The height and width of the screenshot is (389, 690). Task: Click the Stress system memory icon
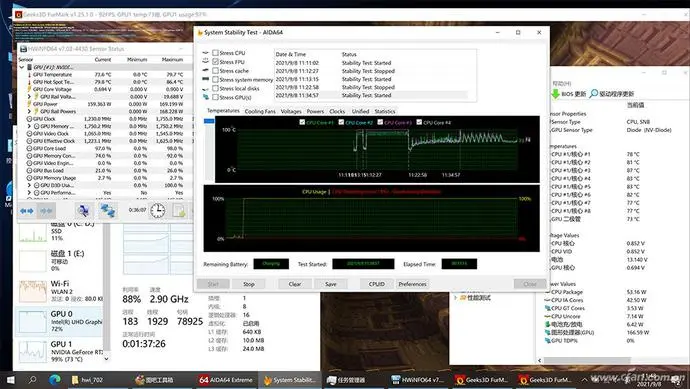tap(206, 79)
